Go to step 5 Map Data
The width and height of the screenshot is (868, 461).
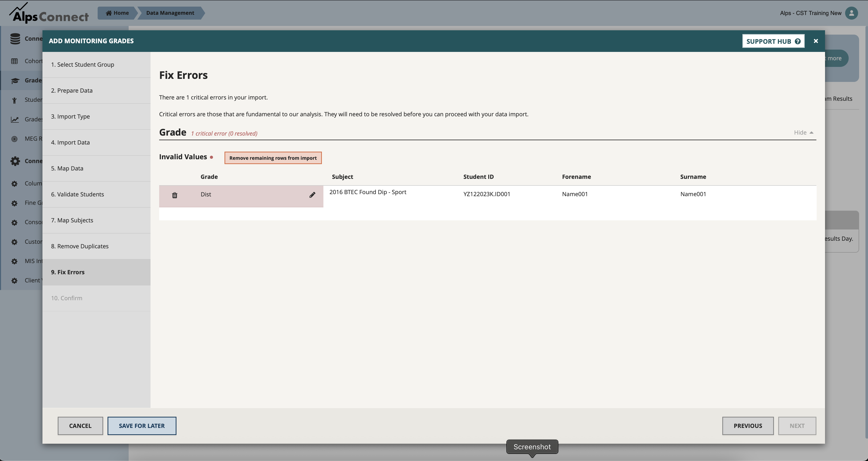[96, 168]
